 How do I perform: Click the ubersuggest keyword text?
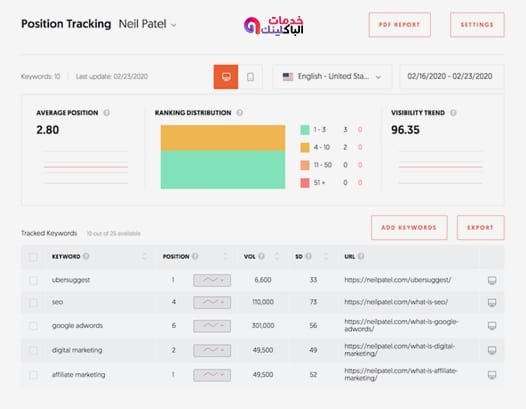[71, 280]
